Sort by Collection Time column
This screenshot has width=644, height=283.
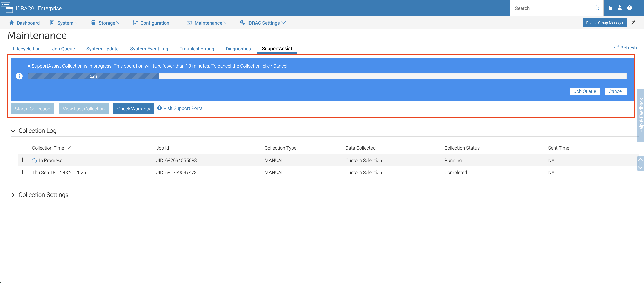[51, 148]
